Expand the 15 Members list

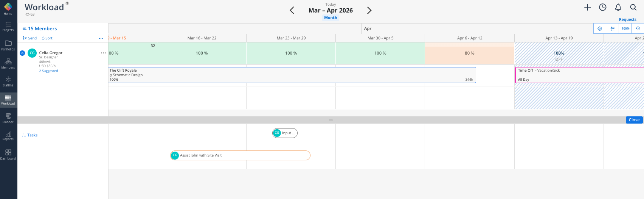(40, 28)
